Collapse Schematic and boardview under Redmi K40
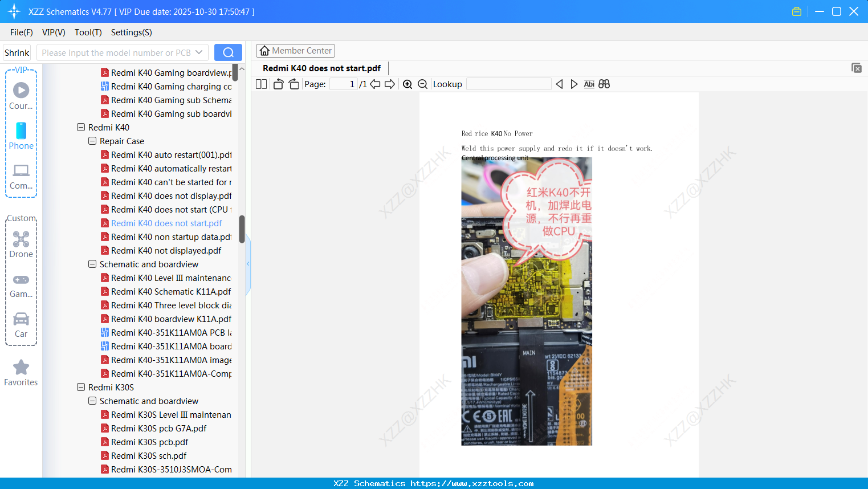Viewport: 868px width, 489px height. [x=92, y=264]
